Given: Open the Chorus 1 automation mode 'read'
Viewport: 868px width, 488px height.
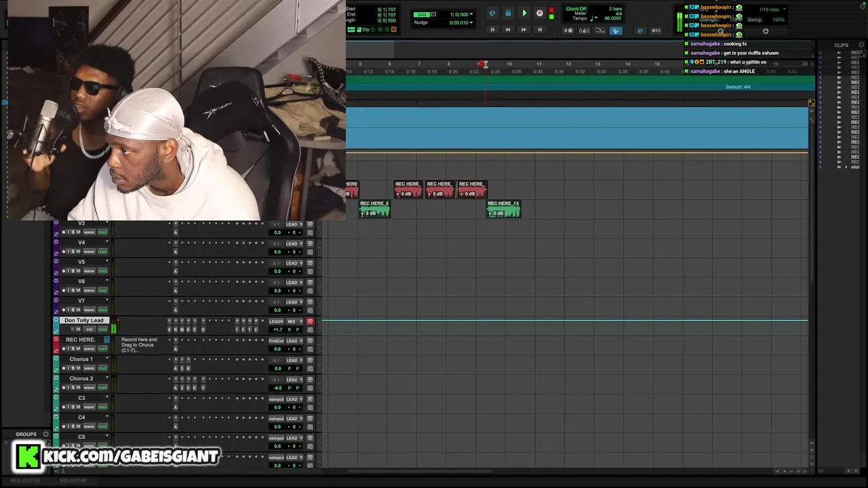Looking at the screenshot, I should pyautogui.click(x=102, y=368).
